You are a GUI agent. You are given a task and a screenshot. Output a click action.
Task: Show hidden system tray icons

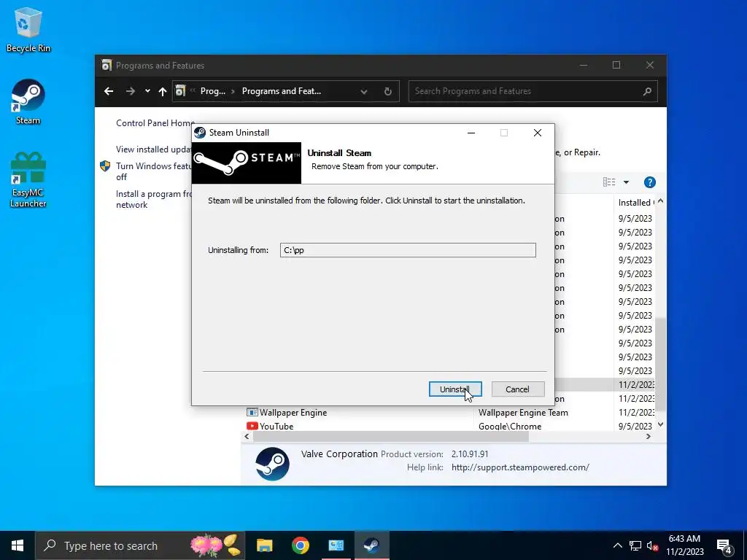coord(617,545)
